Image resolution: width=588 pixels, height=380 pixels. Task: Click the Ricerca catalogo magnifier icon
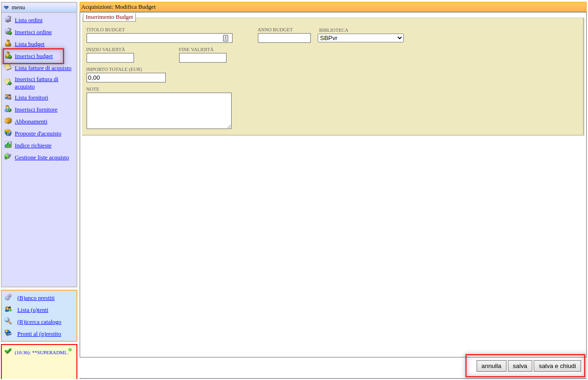(x=8, y=321)
